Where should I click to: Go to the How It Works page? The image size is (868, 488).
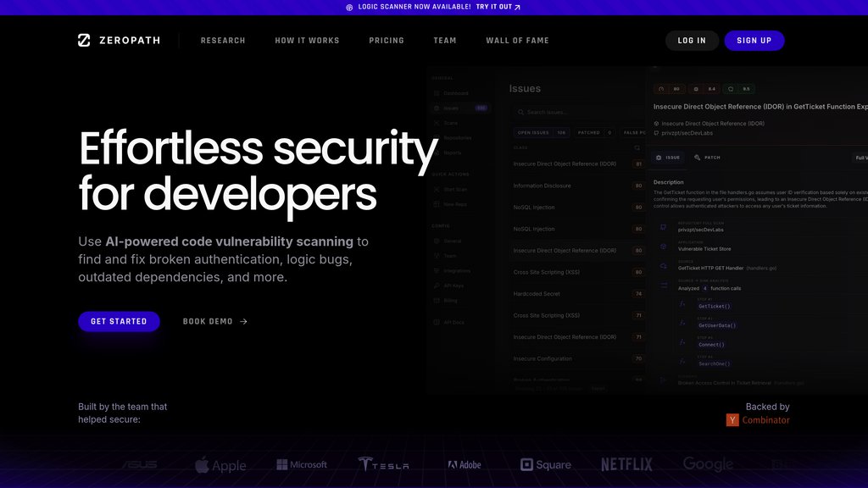pyautogui.click(x=307, y=41)
